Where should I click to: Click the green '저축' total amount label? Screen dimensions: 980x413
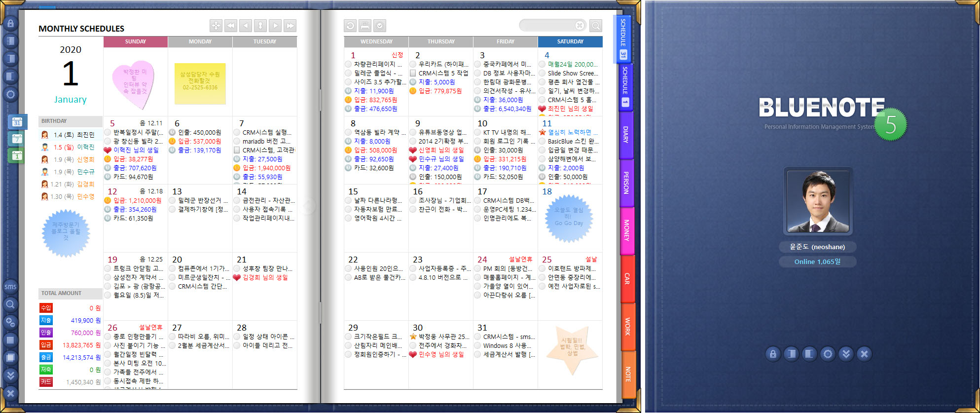click(46, 370)
